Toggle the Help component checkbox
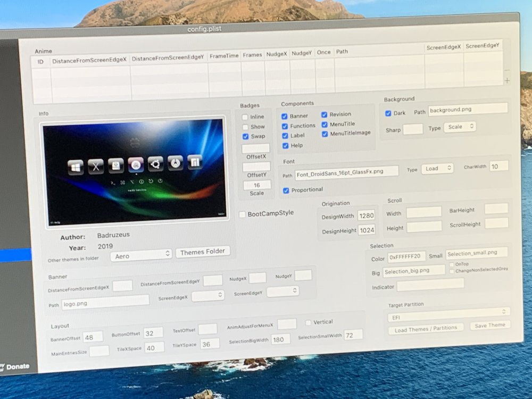 pyautogui.click(x=285, y=146)
